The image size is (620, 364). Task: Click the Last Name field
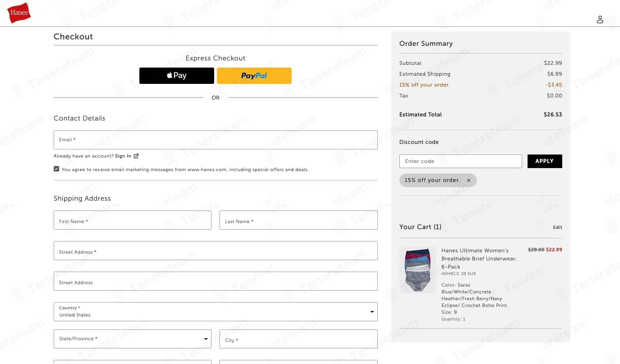click(x=298, y=220)
